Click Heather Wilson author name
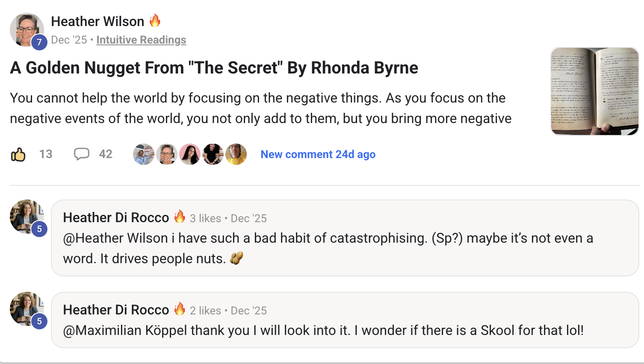This screenshot has width=644, height=364. 97,21
